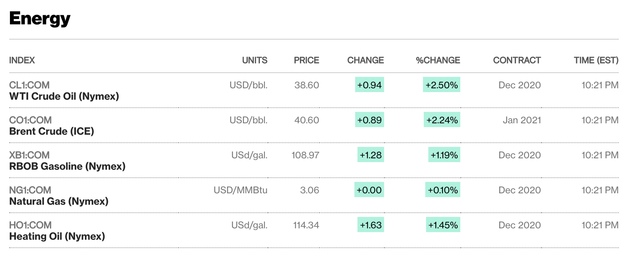Image resolution: width=644 pixels, height=258 pixels.
Task: Click the NG1:COM ticker symbol
Action: pos(30,190)
